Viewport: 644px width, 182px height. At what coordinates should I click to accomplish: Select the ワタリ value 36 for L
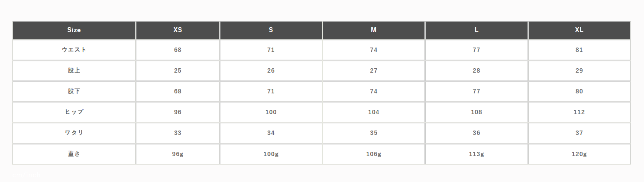tap(476, 133)
